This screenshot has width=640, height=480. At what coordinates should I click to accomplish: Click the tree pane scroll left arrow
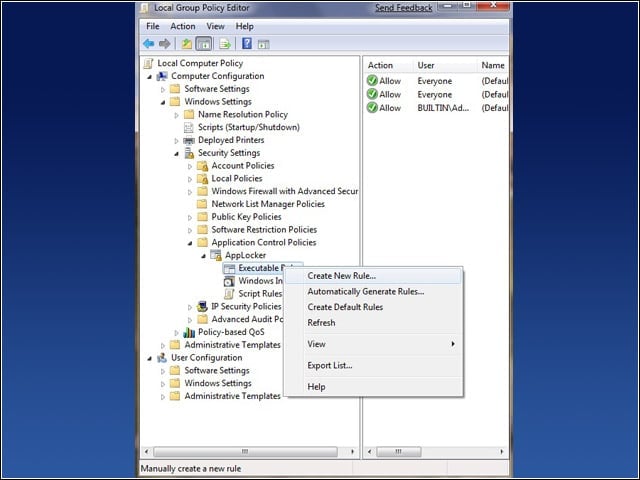click(x=147, y=451)
